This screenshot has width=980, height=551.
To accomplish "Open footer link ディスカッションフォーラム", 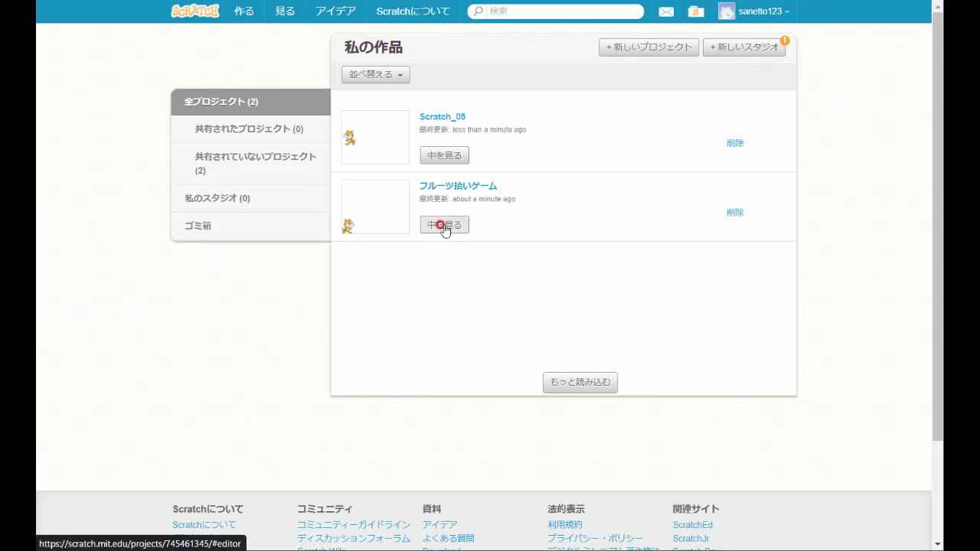I will tap(354, 539).
